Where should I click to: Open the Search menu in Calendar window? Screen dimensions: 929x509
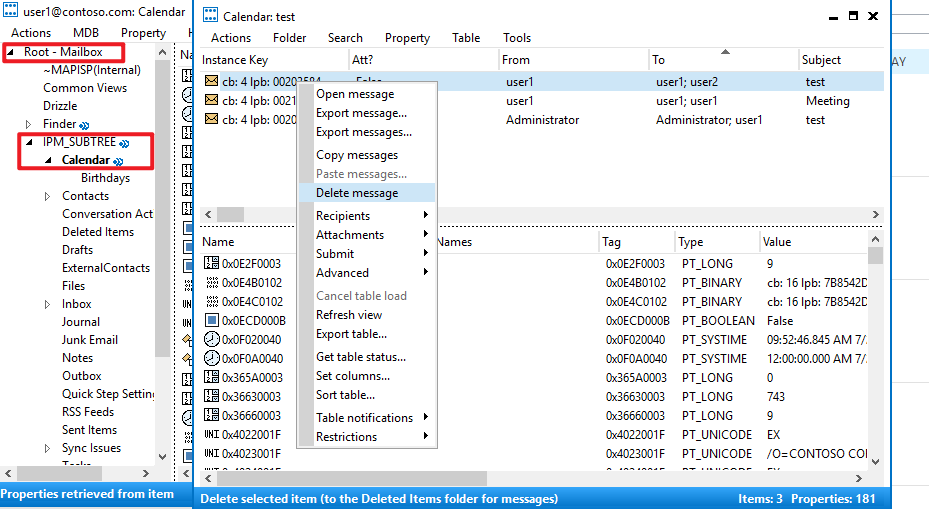(x=345, y=38)
